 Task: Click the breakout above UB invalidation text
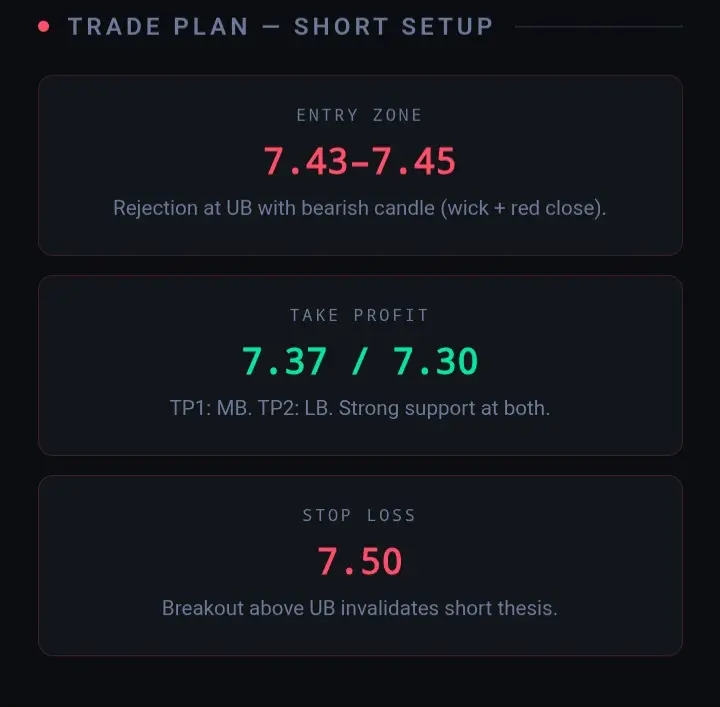pos(360,608)
